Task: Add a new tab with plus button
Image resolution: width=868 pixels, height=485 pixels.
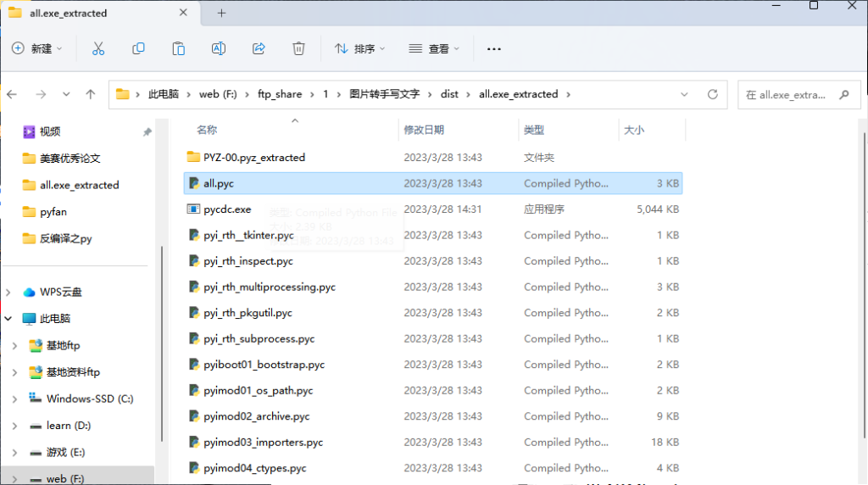Action: click(x=221, y=13)
